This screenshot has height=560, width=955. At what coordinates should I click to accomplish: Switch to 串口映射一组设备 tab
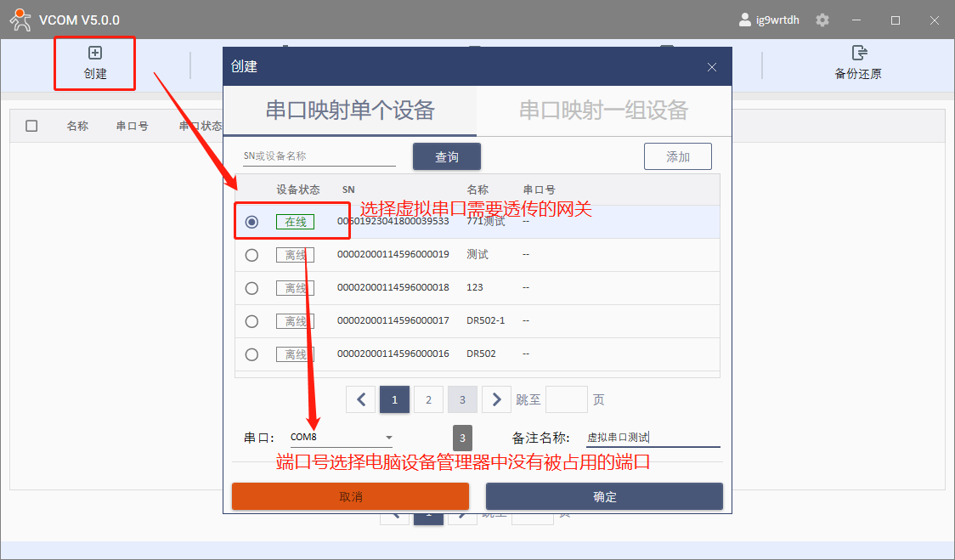coord(603,110)
